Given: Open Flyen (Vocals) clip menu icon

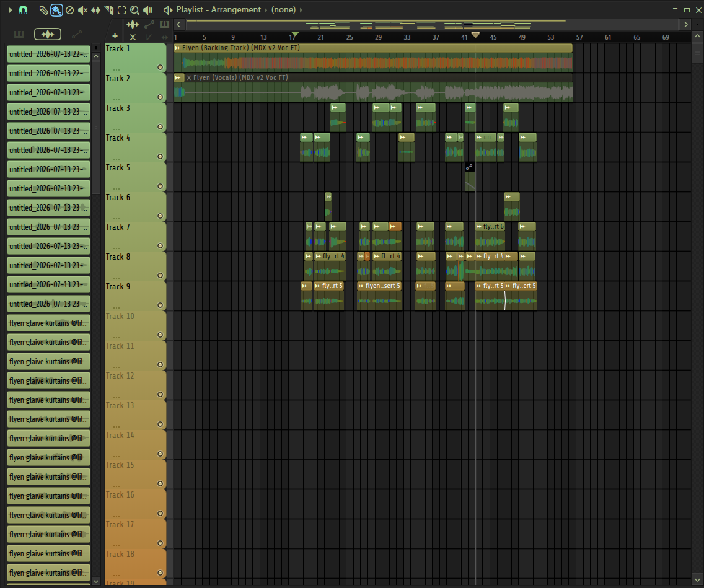Looking at the screenshot, I should (178, 77).
